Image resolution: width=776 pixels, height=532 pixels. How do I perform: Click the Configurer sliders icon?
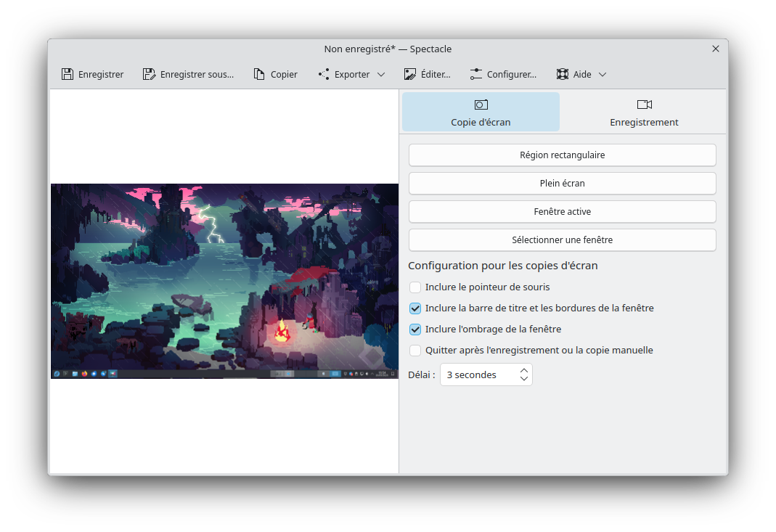[x=475, y=74]
